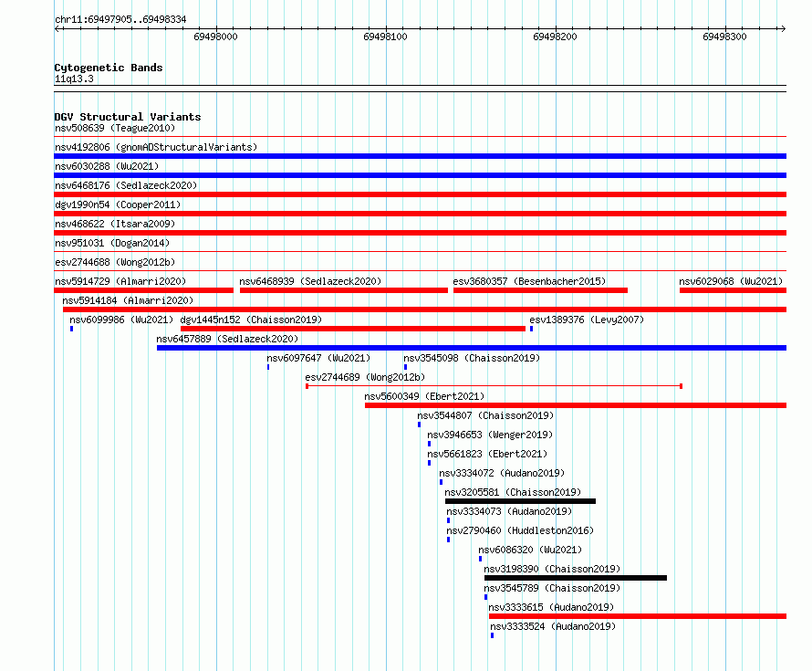Click the 69498200 ruler position label
The height and width of the screenshot is (671, 812).
(x=555, y=37)
